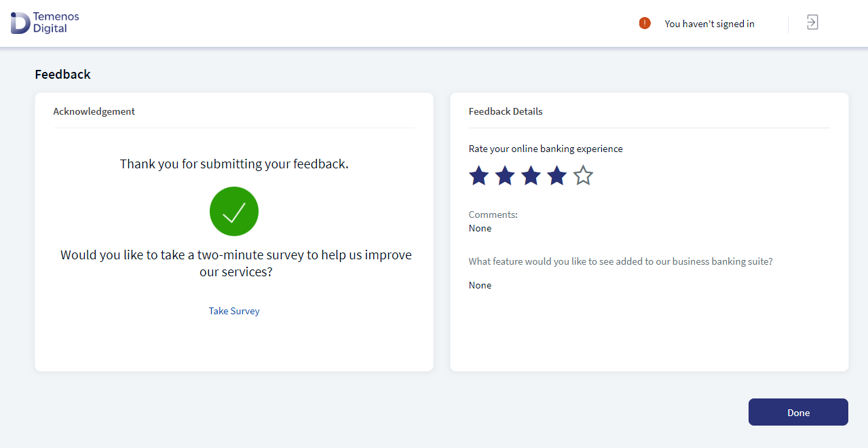868x448 pixels.
Task: Click "You haven't signed in" text
Action: 709,24
